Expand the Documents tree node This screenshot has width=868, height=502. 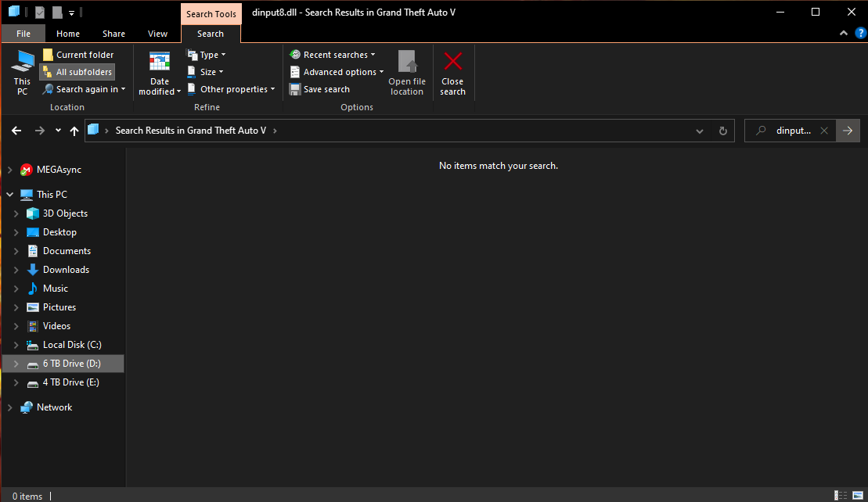point(16,251)
